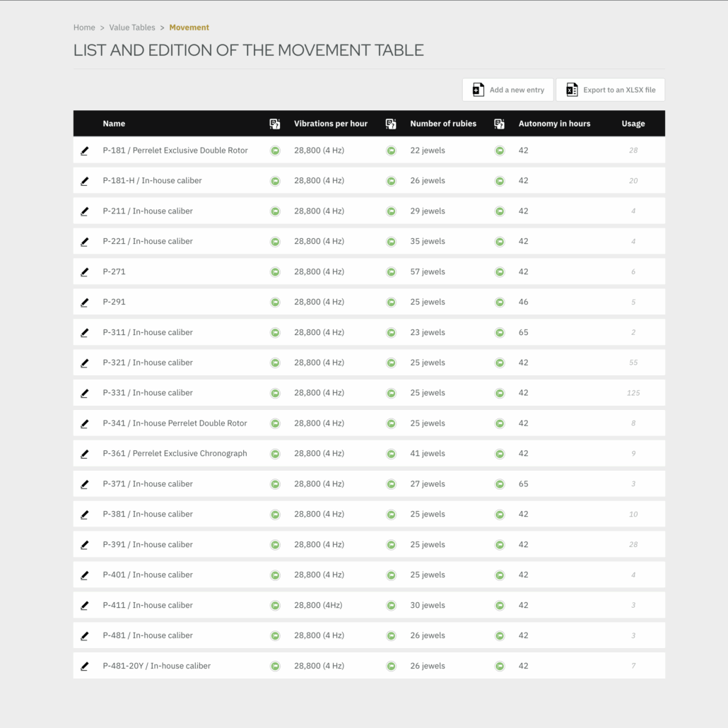Click the '29 jewels' cell

pyautogui.click(x=428, y=211)
